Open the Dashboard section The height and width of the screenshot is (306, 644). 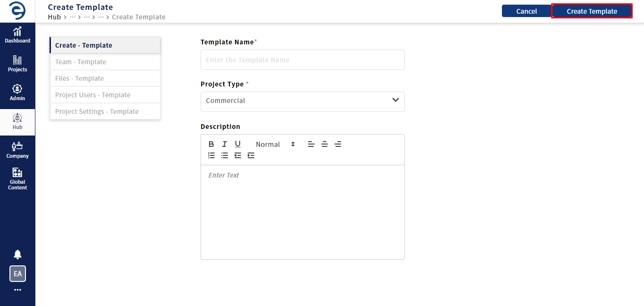click(x=17, y=35)
